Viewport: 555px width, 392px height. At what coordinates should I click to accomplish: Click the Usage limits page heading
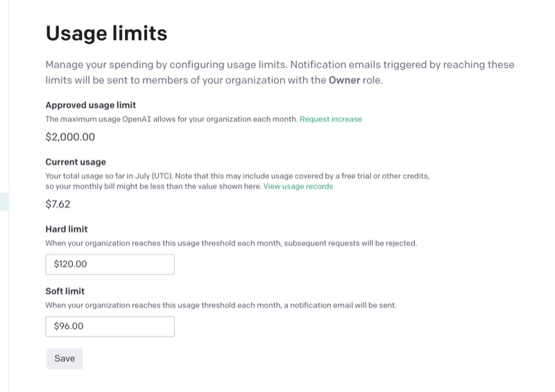coord(106,33)
